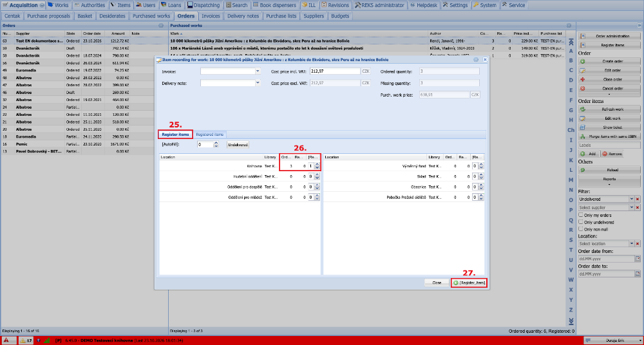
Task: Switch to Register items tab
Action: pyautogui.click(x=175, y=135)
